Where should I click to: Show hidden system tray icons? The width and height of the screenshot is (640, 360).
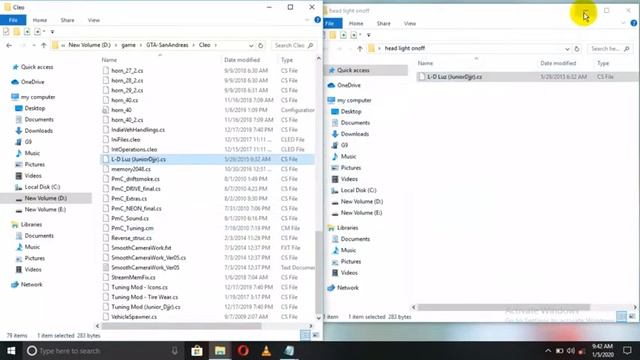click(548, 351)
